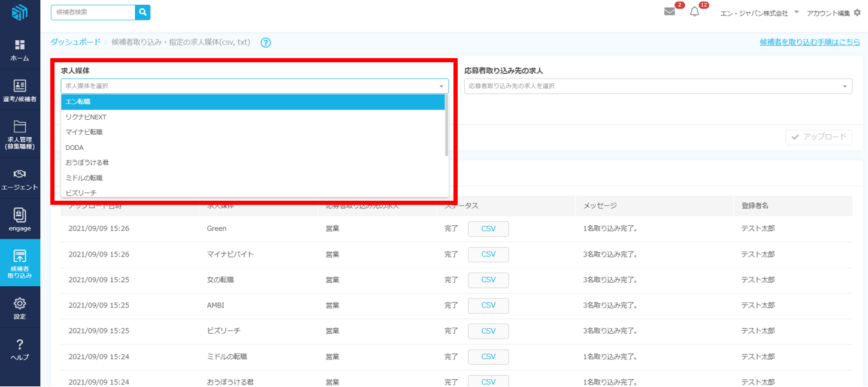
Task: Go to ホーム in the sidebar
Action: (x=20, y=50)
